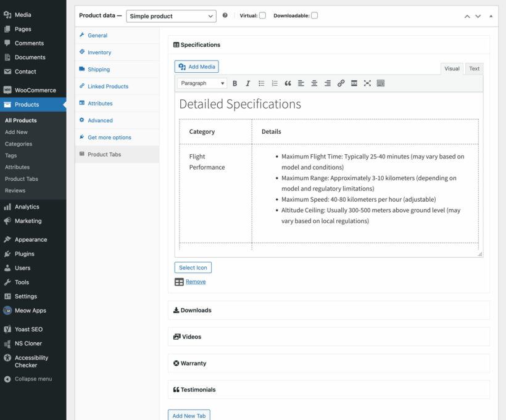Enable the Downloadable checkbox
The height and width of the screenshot is (420, 506).
coord(314,15)
